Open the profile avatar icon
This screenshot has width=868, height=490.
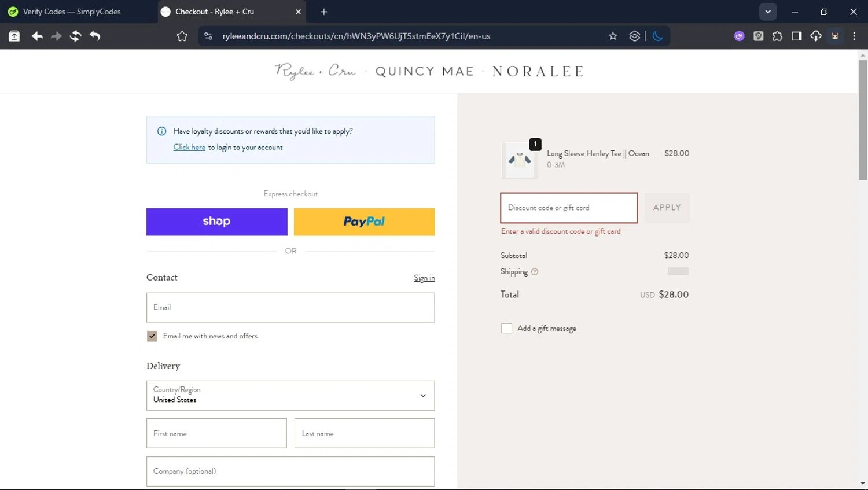pyautogui.click(x=835, y=36)
